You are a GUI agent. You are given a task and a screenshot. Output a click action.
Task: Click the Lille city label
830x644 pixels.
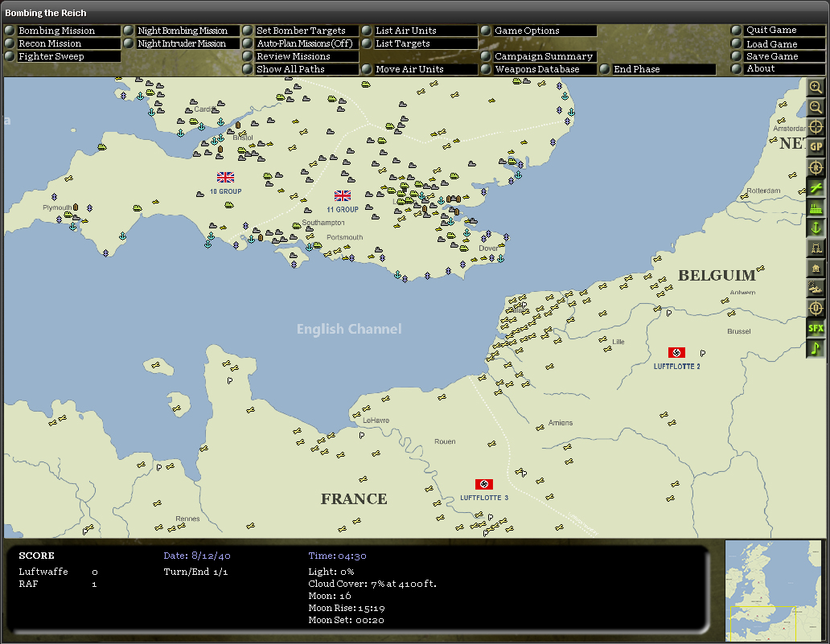(618, 342)
